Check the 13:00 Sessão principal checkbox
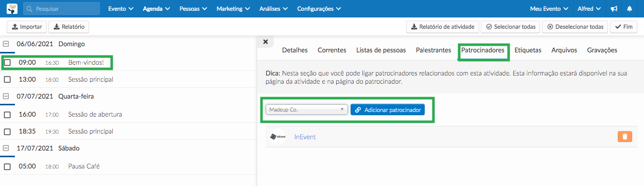 point(7,80)
